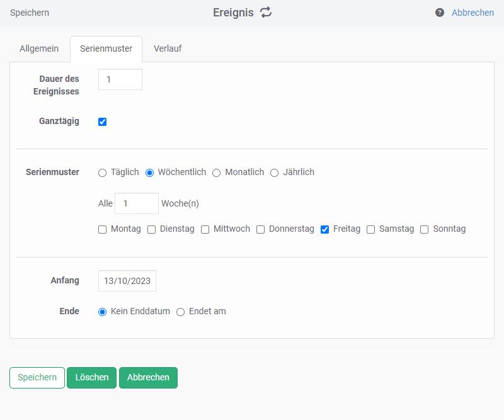This screenshot has height=420, width=504.
Task: Toggle the Ganztägig checkbox
Action: tap(103, 122)
